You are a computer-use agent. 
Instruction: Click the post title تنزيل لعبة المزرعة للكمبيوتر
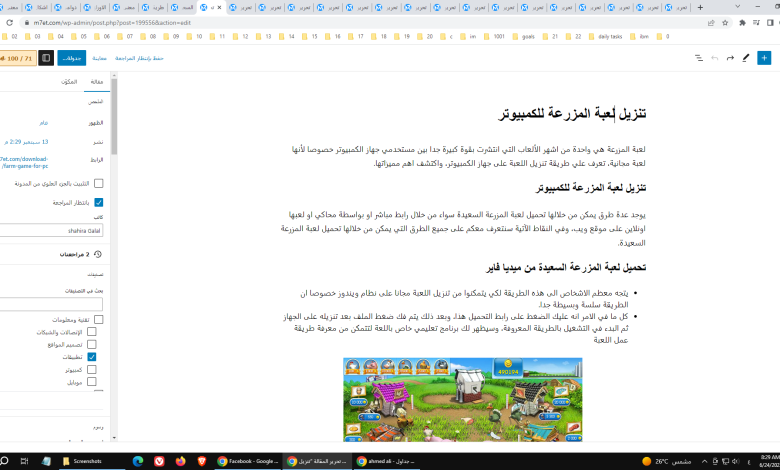point(572,113)
